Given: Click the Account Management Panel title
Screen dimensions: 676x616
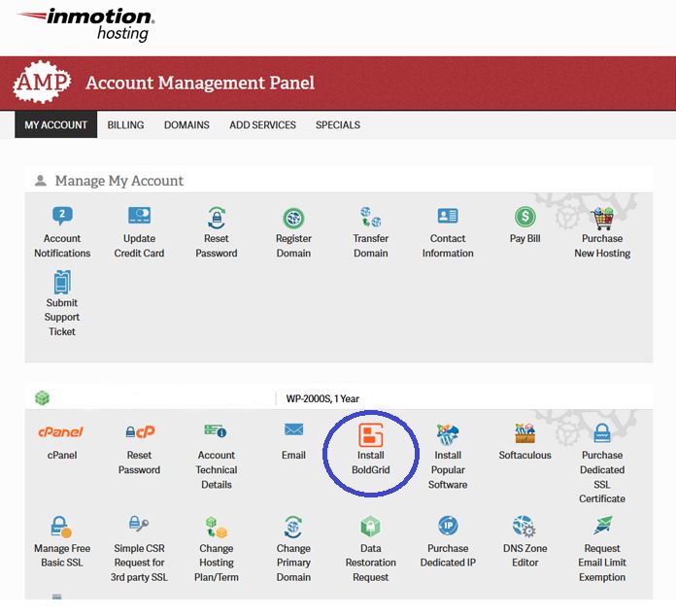Looking at the screenshot, I should pos(200,83).
